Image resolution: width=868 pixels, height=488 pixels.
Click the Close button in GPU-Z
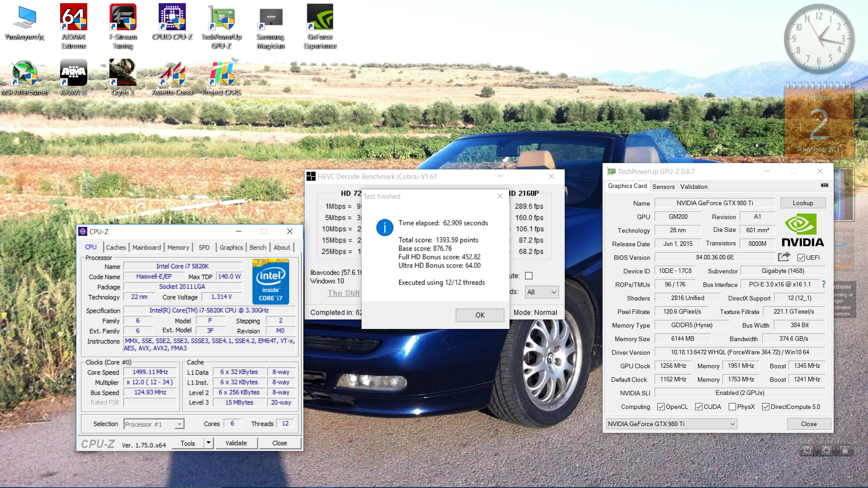(809, 424)
